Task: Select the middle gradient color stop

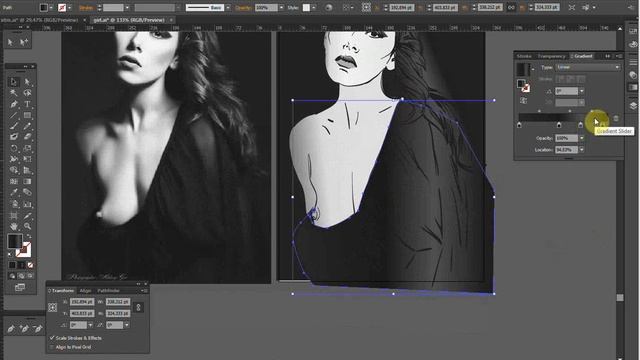Action: (x=559, y=125)
